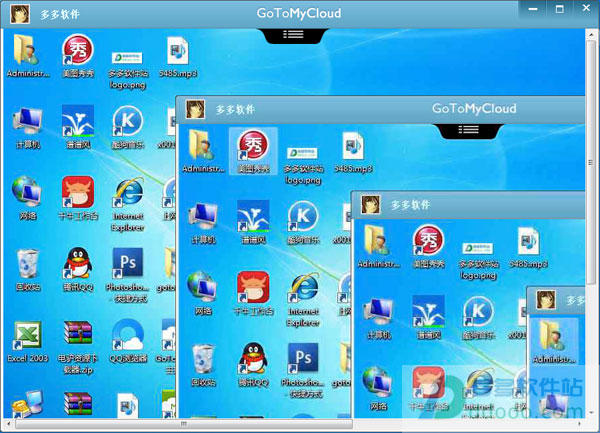This screenshot has height=433, width=600.
Task: Click the horizontal scrollbar thumb of the outer window
Action: point(184,423)
